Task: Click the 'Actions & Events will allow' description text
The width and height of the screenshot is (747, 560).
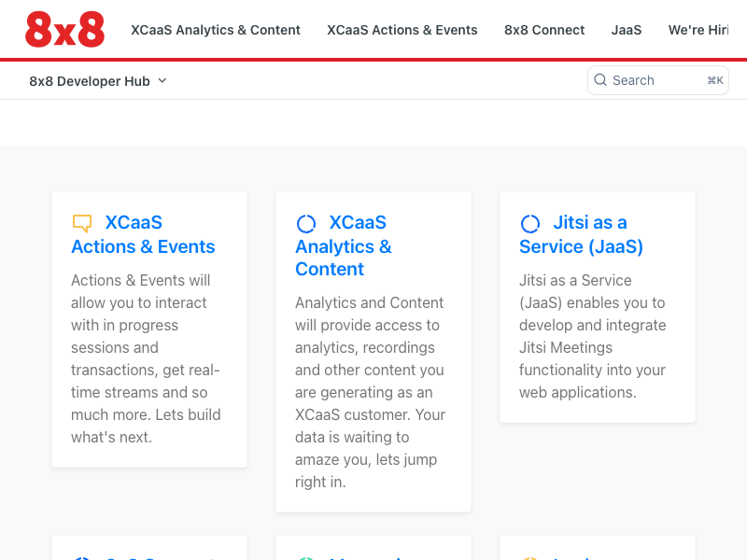Action: click(146, 358)
